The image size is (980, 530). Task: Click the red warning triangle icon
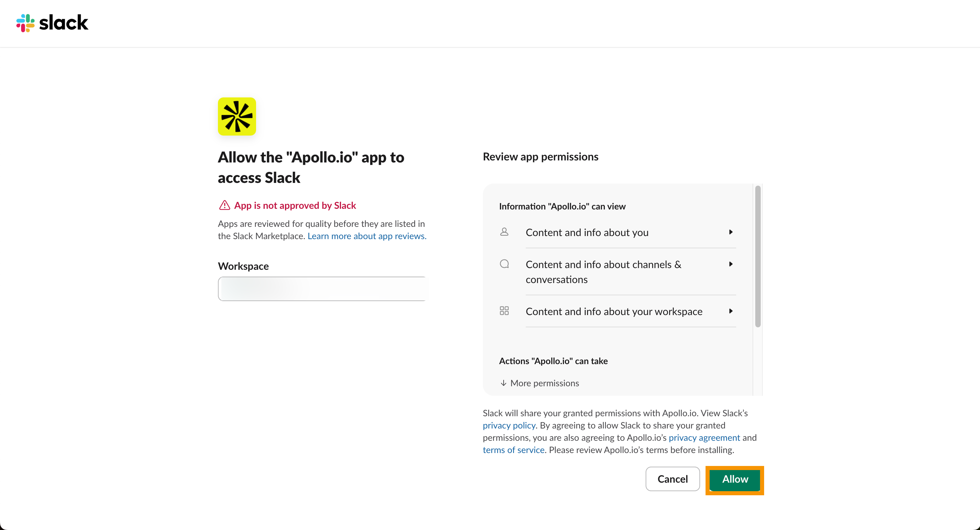pos(224,205)
